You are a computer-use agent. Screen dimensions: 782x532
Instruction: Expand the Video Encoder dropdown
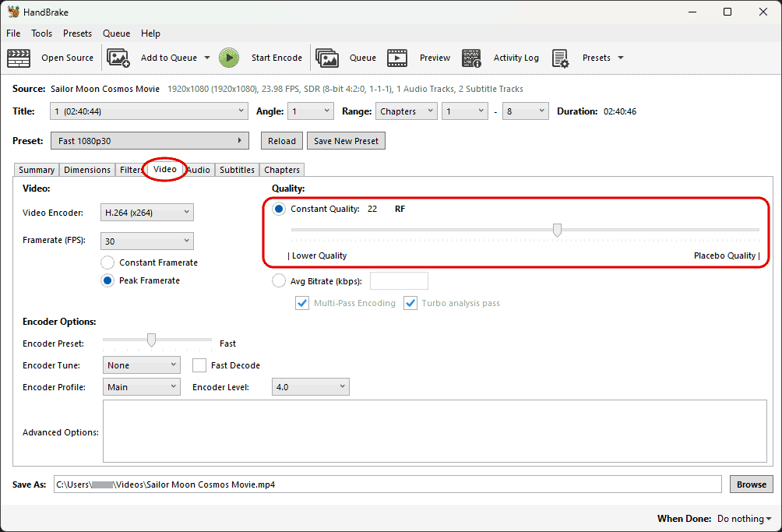147,212
